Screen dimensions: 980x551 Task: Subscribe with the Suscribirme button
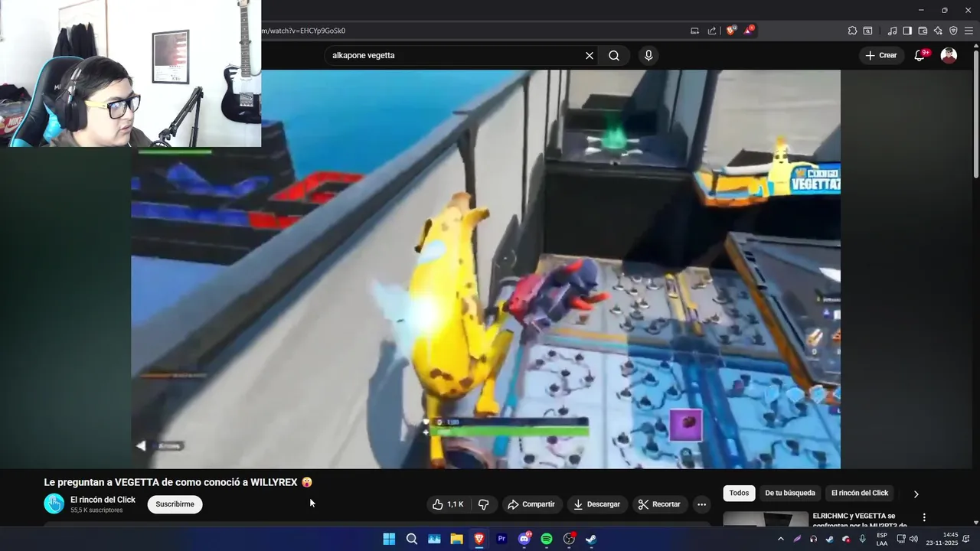coord(175,504)
